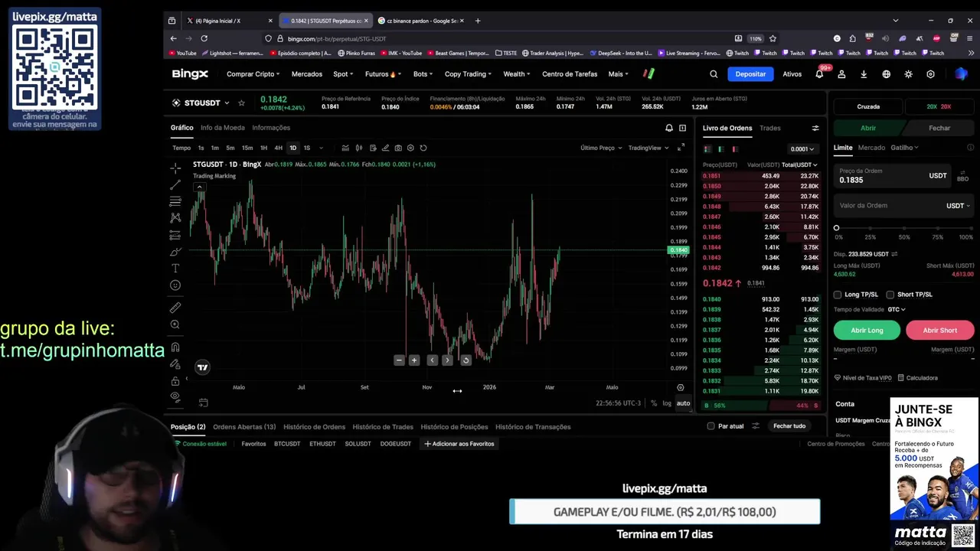Click the Depositar button
Screen dimensions: 980x551
(750, 74)
